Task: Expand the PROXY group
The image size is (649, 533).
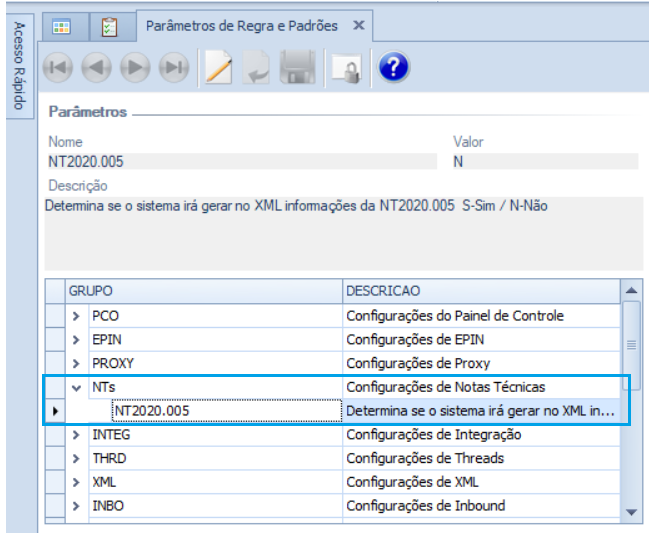Action: 76,363
